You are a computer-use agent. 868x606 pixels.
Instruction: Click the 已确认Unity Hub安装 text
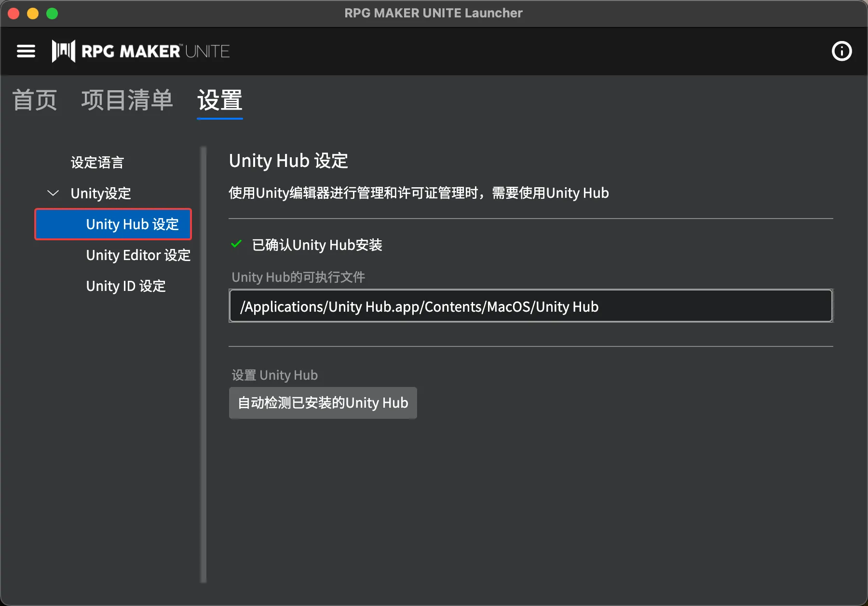[317, 245]
